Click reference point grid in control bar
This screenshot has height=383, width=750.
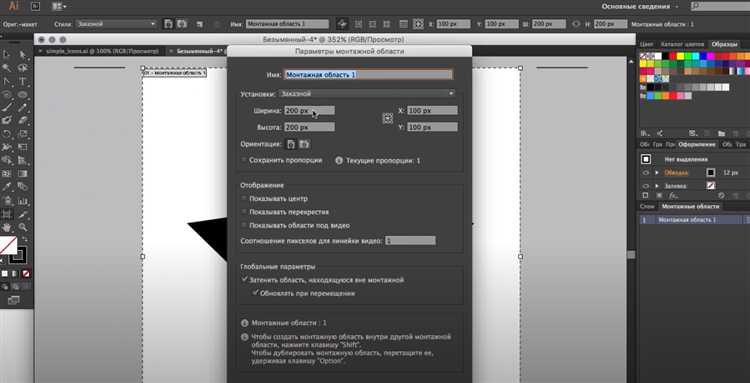point(419,24)
